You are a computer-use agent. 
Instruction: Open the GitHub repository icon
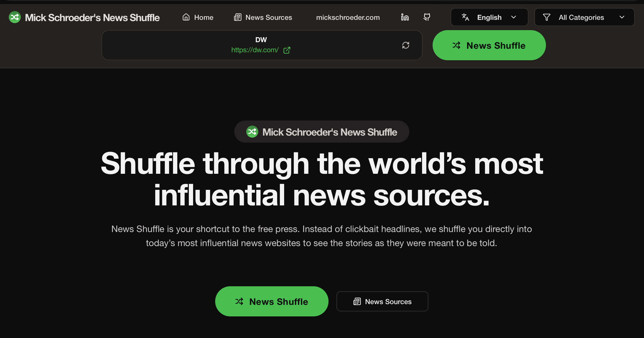(427, 17)
